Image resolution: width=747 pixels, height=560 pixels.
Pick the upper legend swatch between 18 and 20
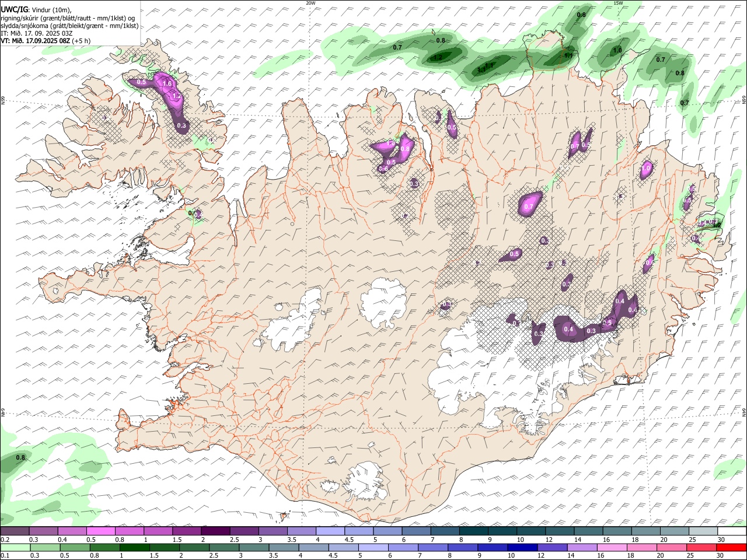tap(645, 531)
